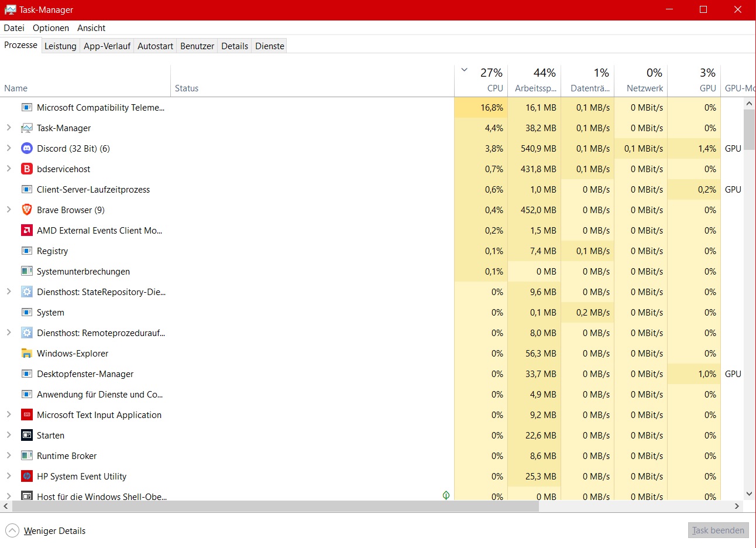Click the Weniger Details link
This screenshot has height=548, width=756.
tap(55, 531)
